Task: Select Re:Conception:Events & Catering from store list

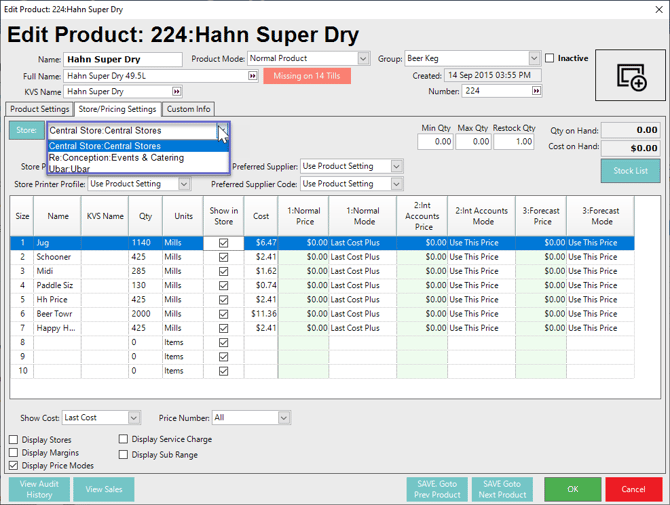Action: tap(116, 158)
